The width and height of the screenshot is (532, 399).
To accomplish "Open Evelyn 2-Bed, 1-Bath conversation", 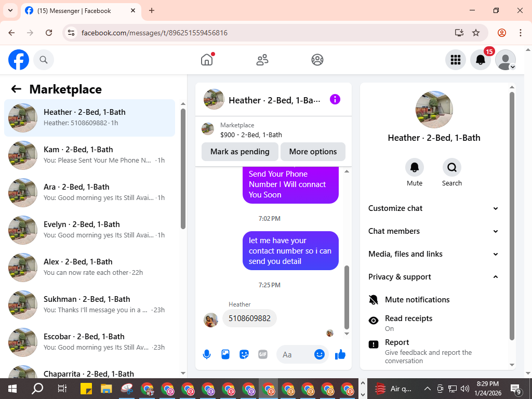I will click(x=89, y=230).
